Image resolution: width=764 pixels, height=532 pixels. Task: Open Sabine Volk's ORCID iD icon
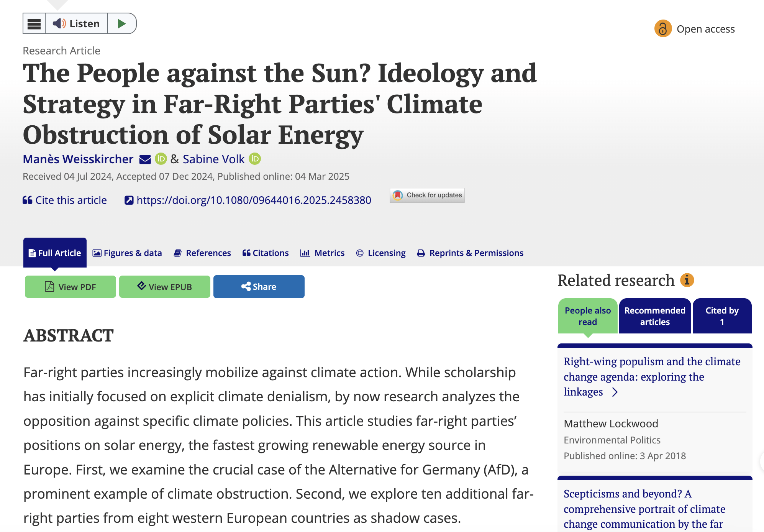[255, 159]
